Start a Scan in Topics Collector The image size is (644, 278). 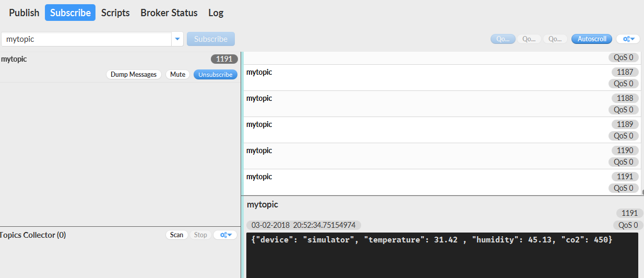coord(176,235)
